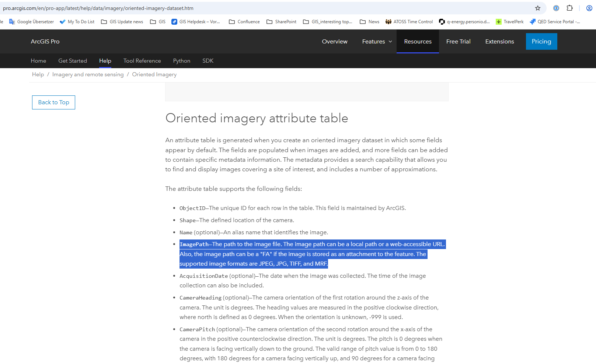Open QED Service Portal bookmark
This screenshot has width=596, height=364.
[x=555, y=22]
